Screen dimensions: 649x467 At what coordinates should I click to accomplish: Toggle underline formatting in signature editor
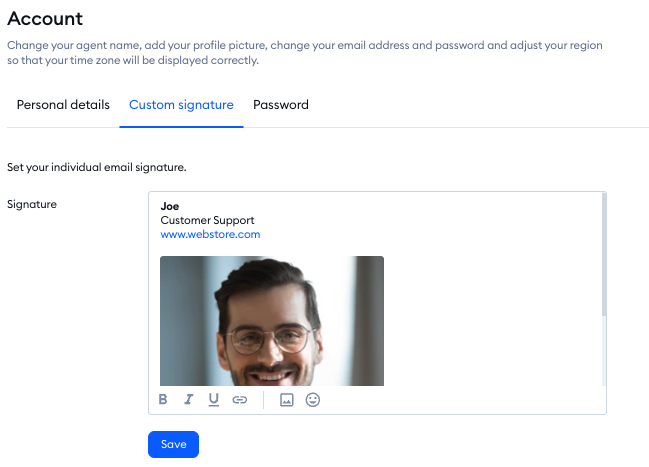click(213, 400)
